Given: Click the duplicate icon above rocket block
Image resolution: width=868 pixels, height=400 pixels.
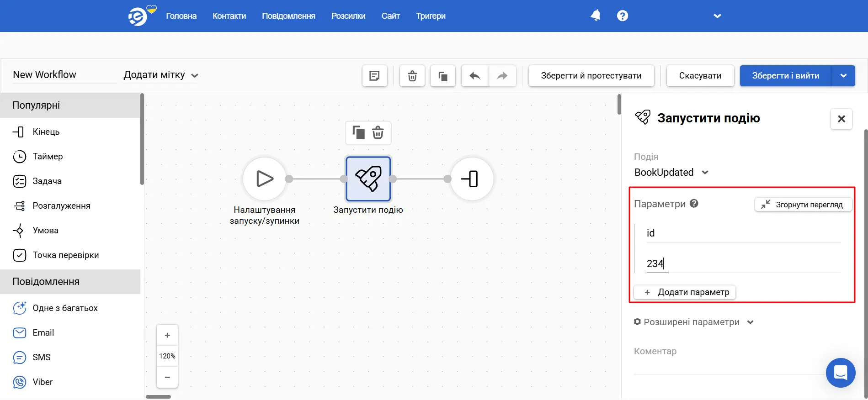Looking at the screenshot, I should point(358,133).
